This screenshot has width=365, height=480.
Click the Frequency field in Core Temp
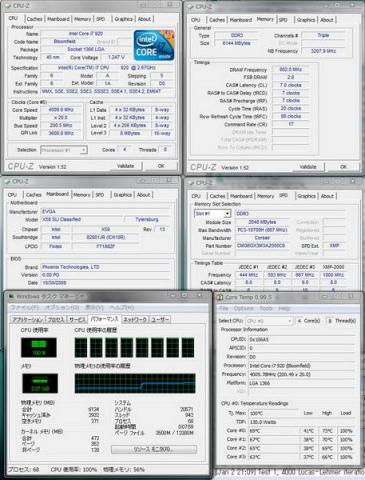click(301, 374)
